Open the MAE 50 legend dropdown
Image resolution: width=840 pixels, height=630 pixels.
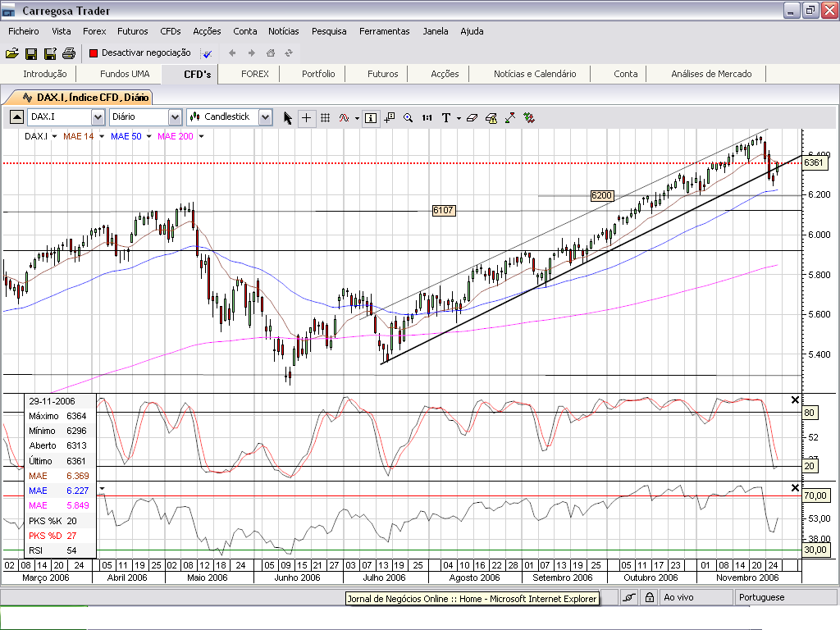149,137
